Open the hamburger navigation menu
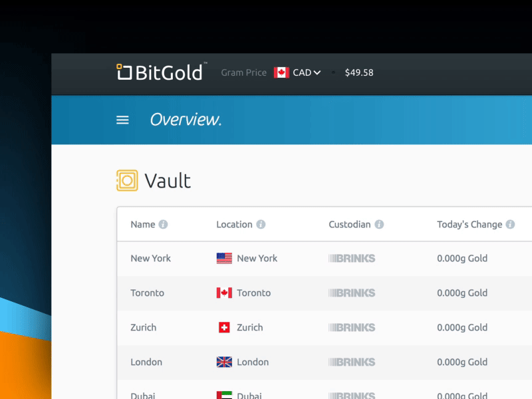The width and height of the screenshot is (532, 399). (122, 120)
